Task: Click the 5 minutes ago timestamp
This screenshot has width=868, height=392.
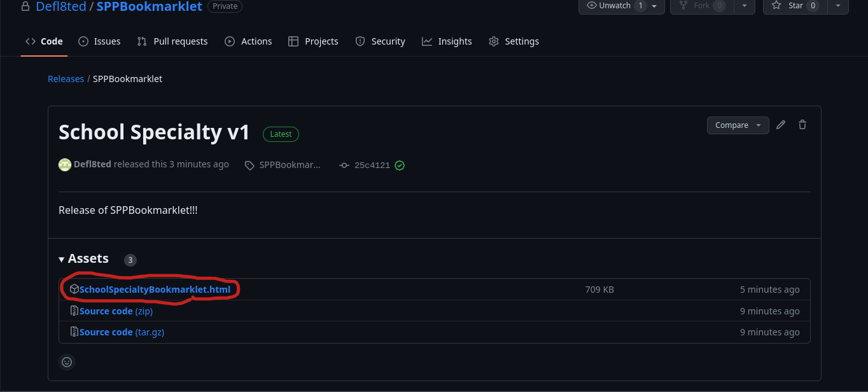Action: coord(769,290)
